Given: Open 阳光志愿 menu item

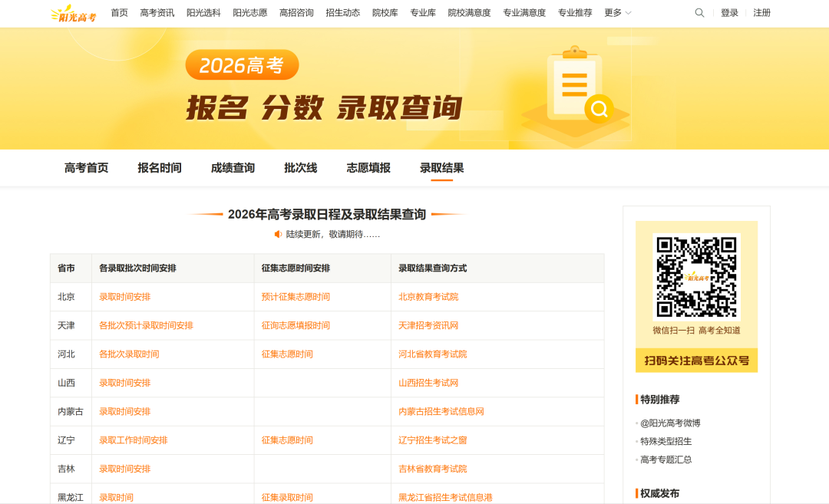Looking at the screenshot, I should (250, 13).
